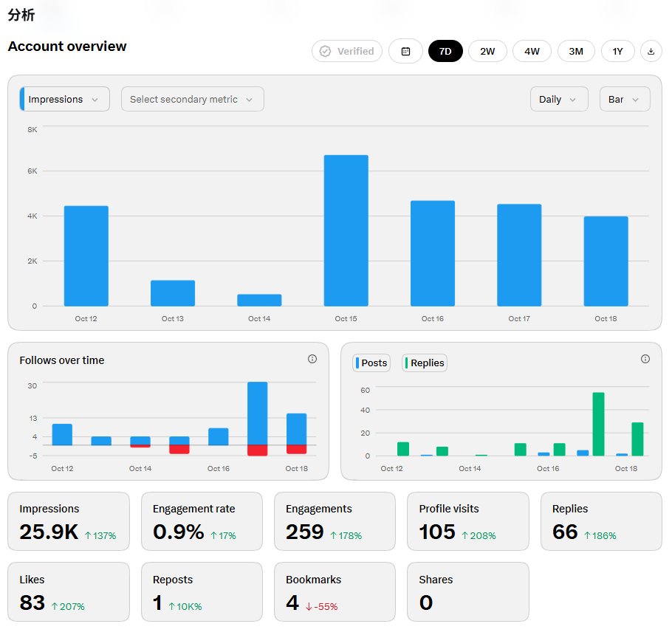672x635 pixels.
Task: Switch to the 2W time range
Action: coord(487,52)
